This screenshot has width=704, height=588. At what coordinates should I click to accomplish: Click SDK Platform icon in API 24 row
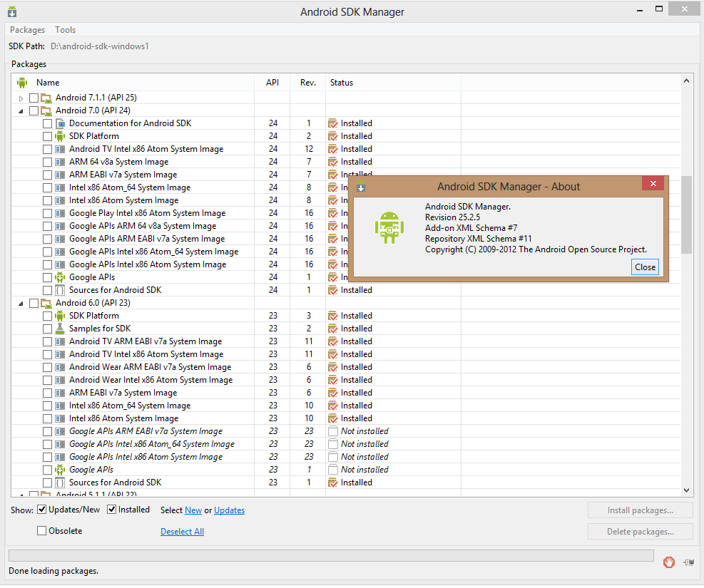[x=60, y=136]
